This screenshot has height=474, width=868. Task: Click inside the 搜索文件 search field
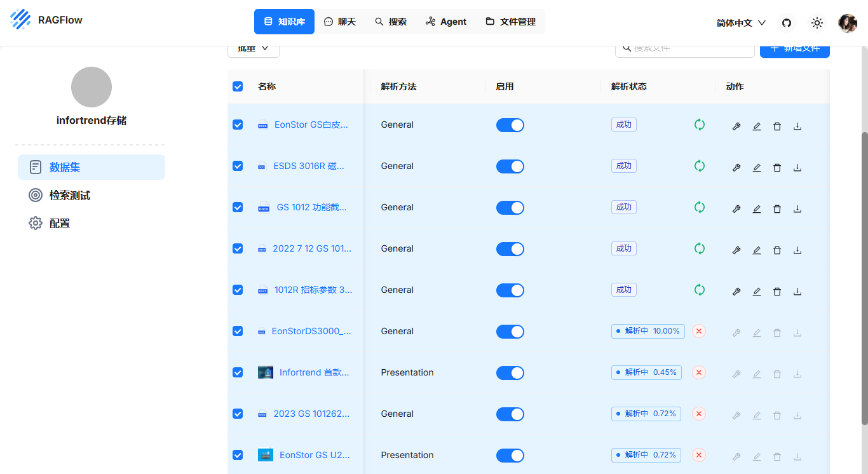pos(684,48)
